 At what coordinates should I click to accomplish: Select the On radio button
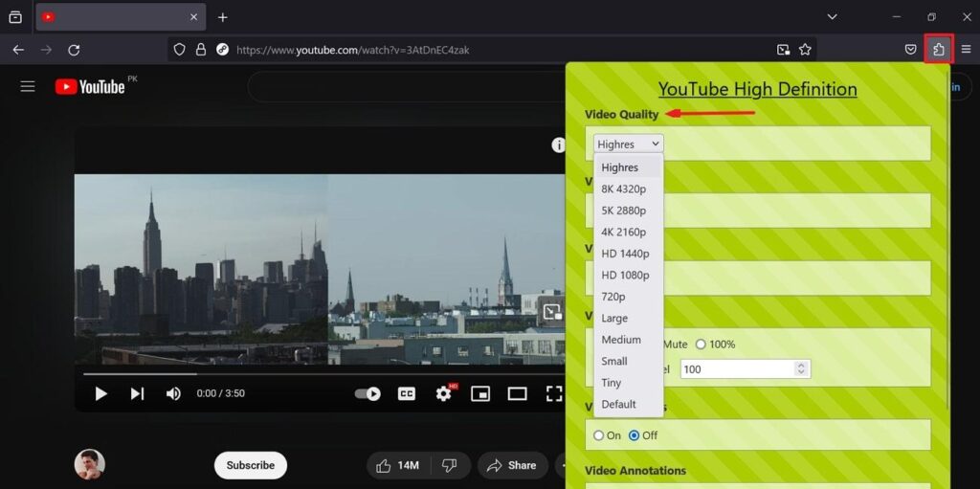point(599,435)
